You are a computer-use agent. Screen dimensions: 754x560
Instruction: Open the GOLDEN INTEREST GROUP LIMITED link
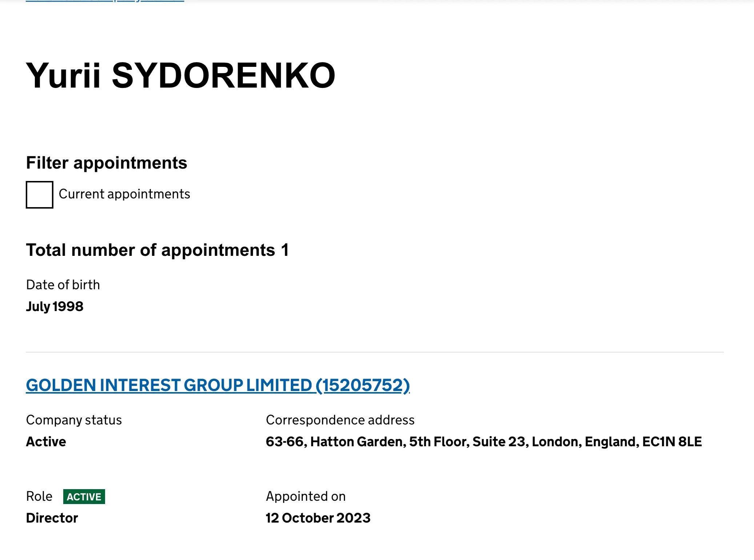click(218, 385)
